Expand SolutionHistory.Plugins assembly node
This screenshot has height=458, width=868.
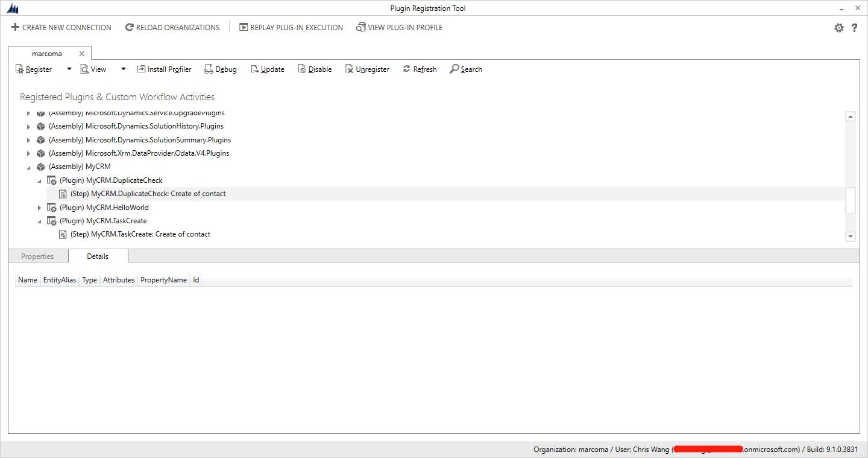click(28, 127)
